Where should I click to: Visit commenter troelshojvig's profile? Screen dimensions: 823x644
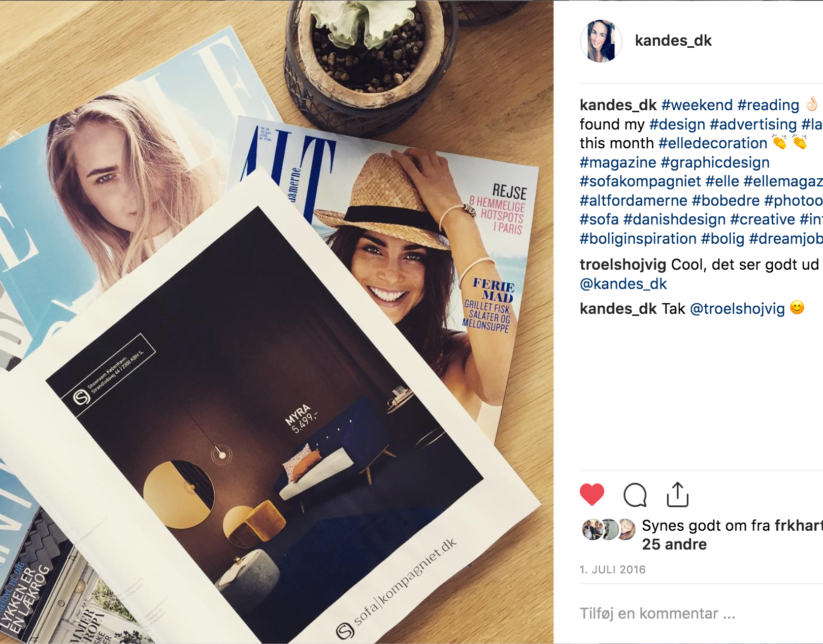point(623,265)
